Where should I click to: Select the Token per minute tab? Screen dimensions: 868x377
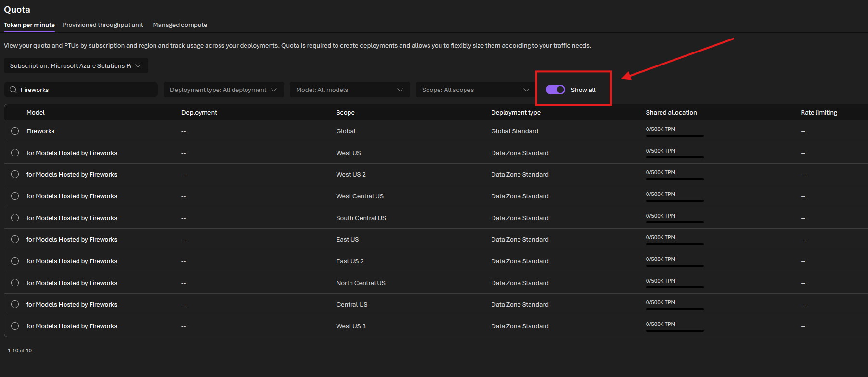point(29,25)
